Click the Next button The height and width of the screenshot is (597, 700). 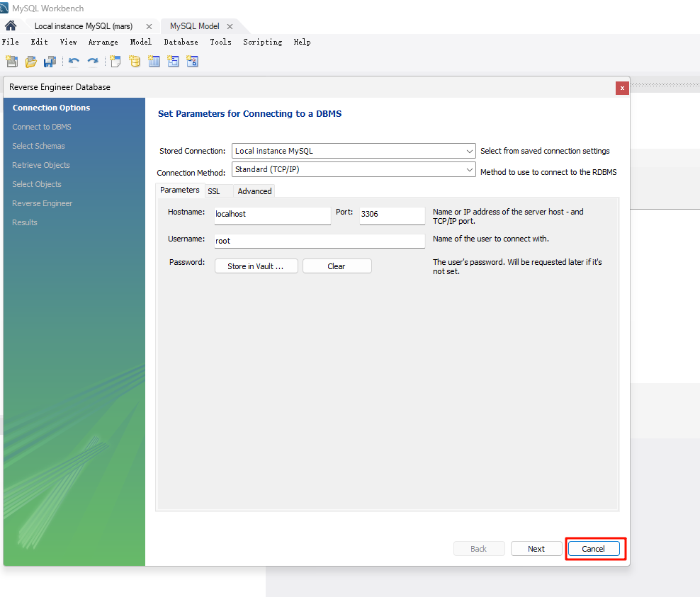(x=536, y=549)
